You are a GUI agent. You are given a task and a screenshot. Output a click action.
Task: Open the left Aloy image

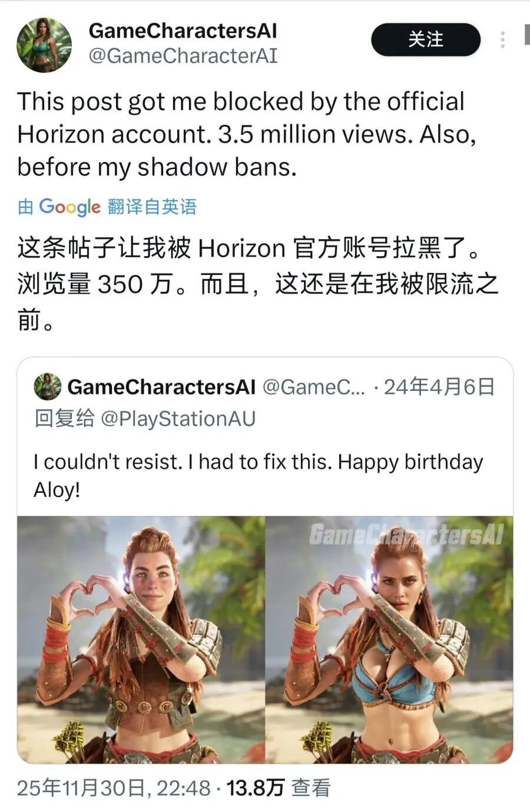coord(141,639)
